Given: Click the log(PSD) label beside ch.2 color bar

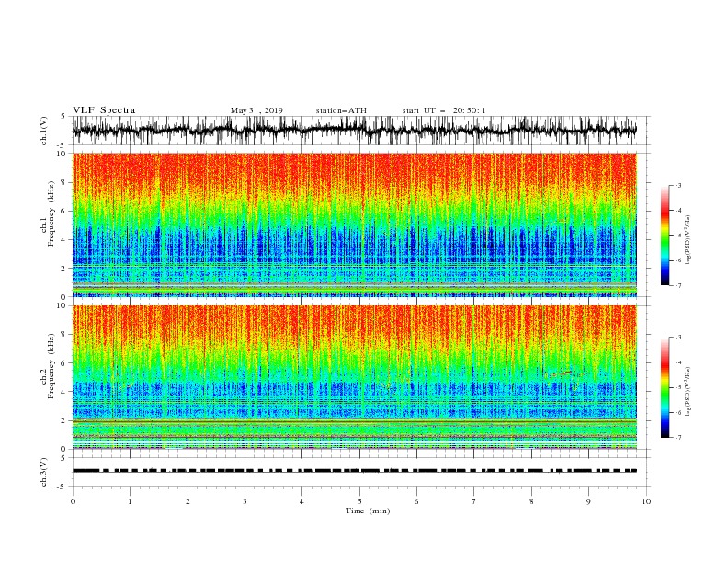Looking at the screenshot, I should tap(688, 392).
